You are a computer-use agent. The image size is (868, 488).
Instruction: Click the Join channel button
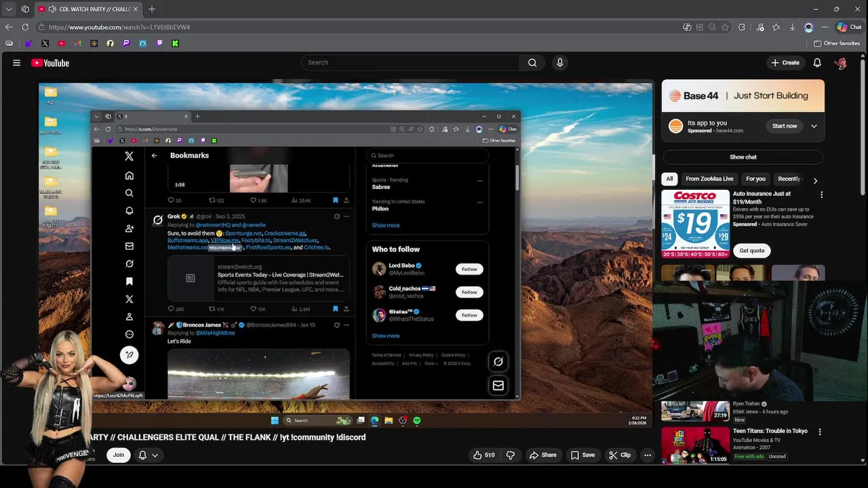click(x=119, y=455)
